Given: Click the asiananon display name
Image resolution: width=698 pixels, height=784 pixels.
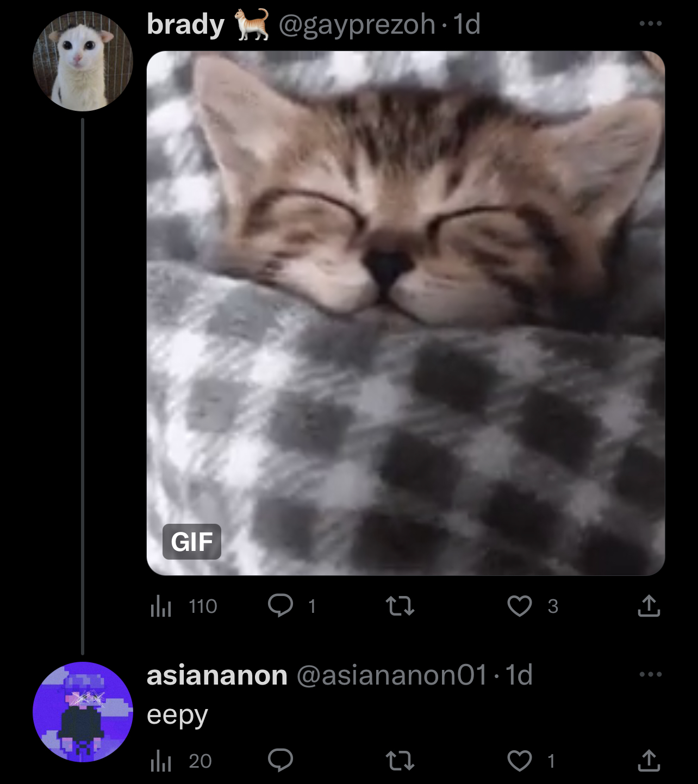Looking at the screenshot, I should point(217,675).
